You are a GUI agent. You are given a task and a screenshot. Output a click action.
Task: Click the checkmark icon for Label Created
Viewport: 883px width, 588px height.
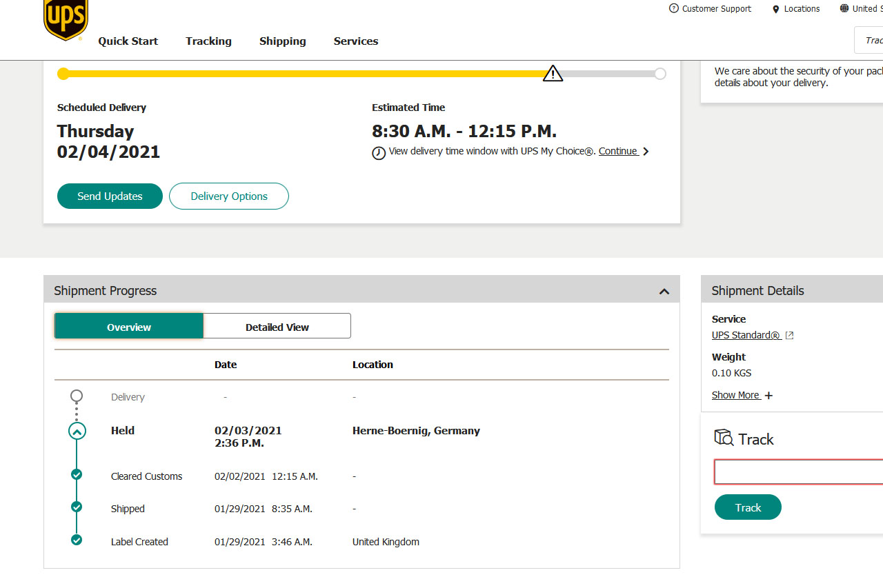click(x=77, y=540)
